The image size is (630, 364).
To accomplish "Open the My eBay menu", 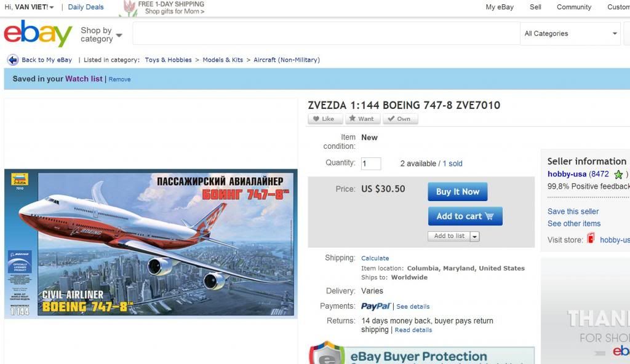I will tap(500, 7).
